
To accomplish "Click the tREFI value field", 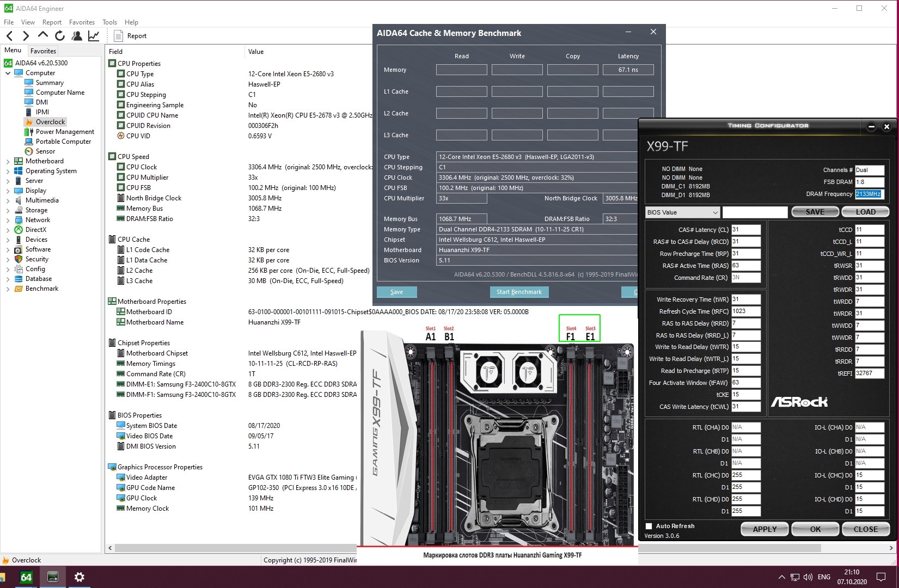I will 869,373.
